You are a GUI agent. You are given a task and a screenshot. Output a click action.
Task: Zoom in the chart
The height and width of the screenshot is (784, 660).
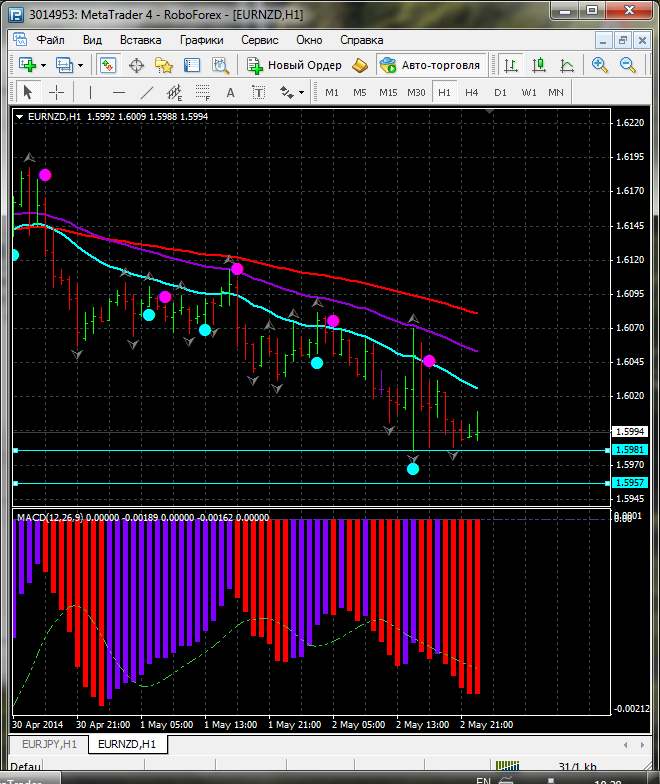599,65
